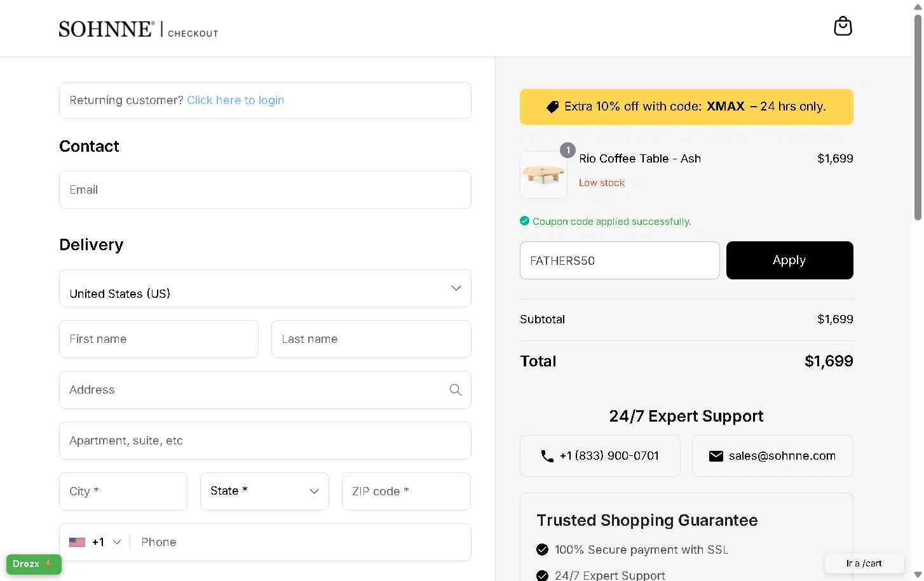Click the Coupon code applied successfully message
Viewport: 924px width, 581px height.
(612, 222)
